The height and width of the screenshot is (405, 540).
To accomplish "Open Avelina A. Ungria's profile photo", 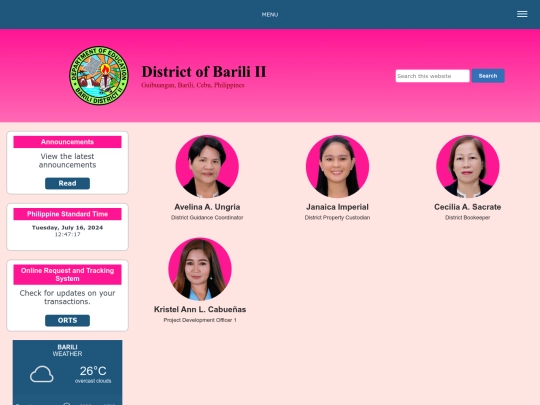I will 207,166.
